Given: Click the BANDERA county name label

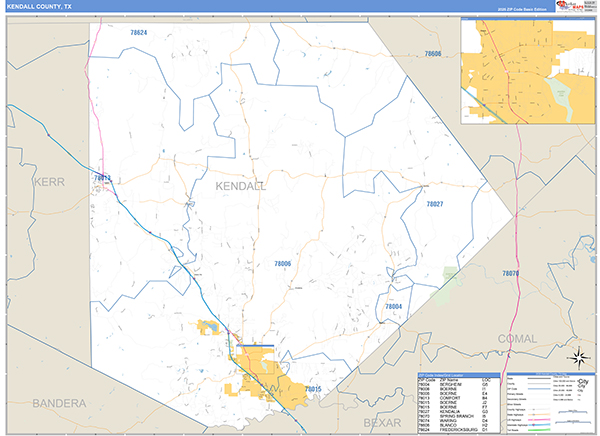Looking at the screenshot, I should pos(59,403).
